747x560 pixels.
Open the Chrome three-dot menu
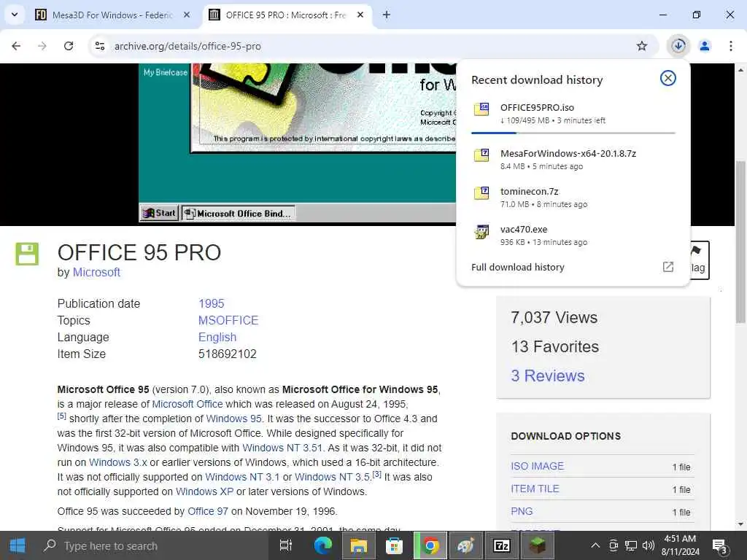pos(731,46)
